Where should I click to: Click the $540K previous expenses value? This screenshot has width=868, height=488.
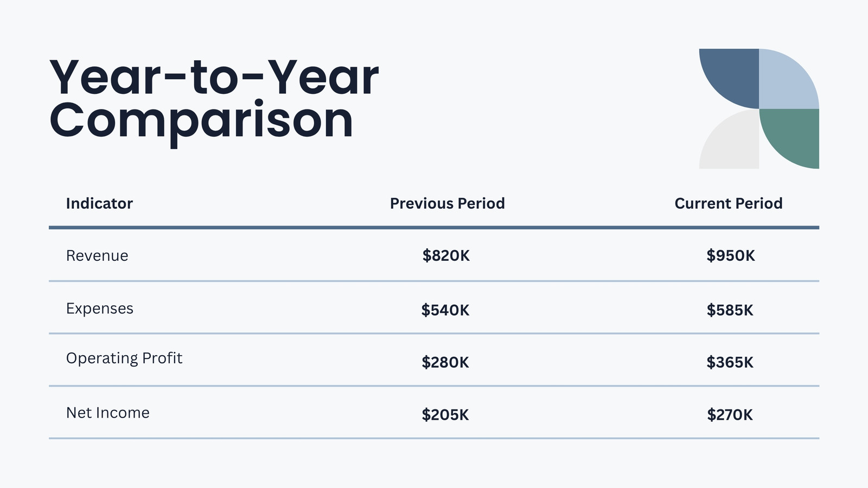point(445,310)
